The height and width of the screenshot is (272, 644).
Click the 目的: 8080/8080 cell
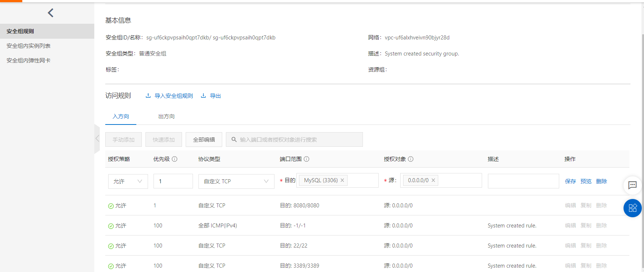click(300, 206)
